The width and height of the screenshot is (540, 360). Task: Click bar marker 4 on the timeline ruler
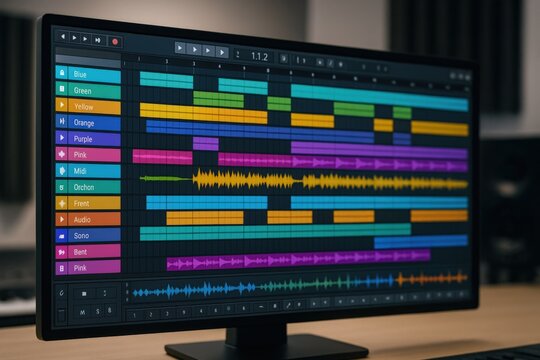pos(219,66)
